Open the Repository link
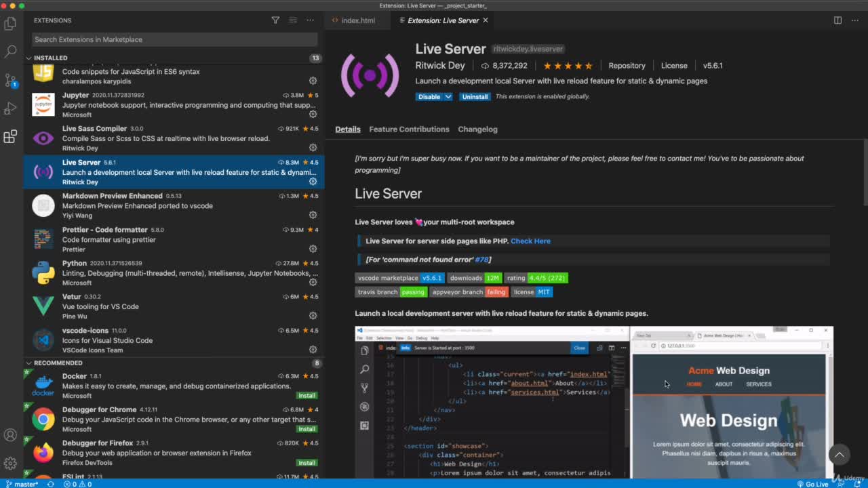Image resolution: width=868 pixels, height=488 pixels. pos(627,66)
